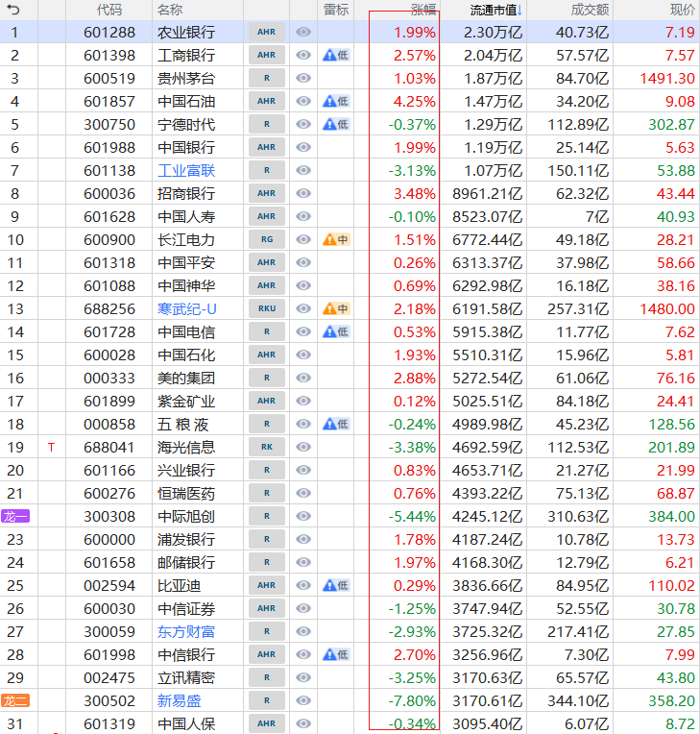This screenshot has width=700, height=734.
Task: Click the low radar warning for 比亚迪
Action: (336, 585)
